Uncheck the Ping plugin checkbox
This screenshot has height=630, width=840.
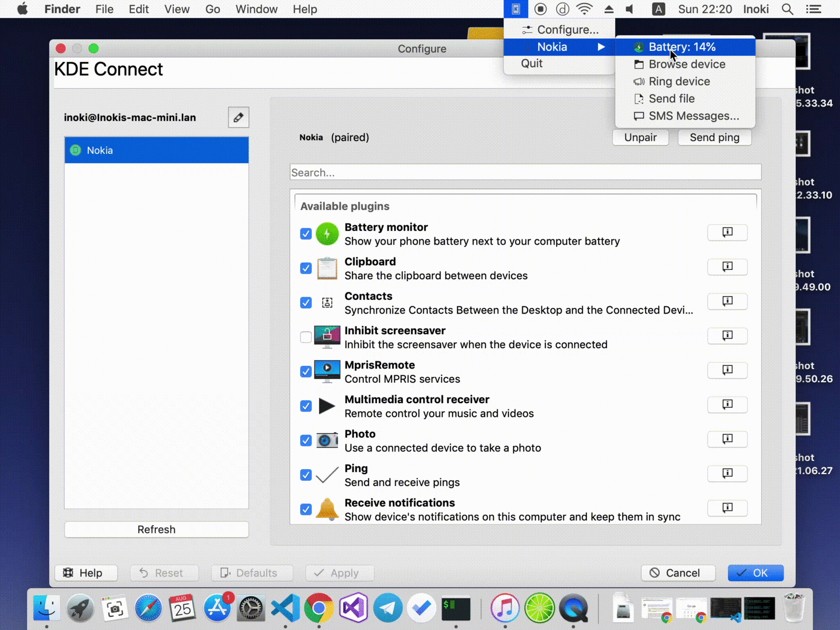pyautogui.click(x=306, y=475)
